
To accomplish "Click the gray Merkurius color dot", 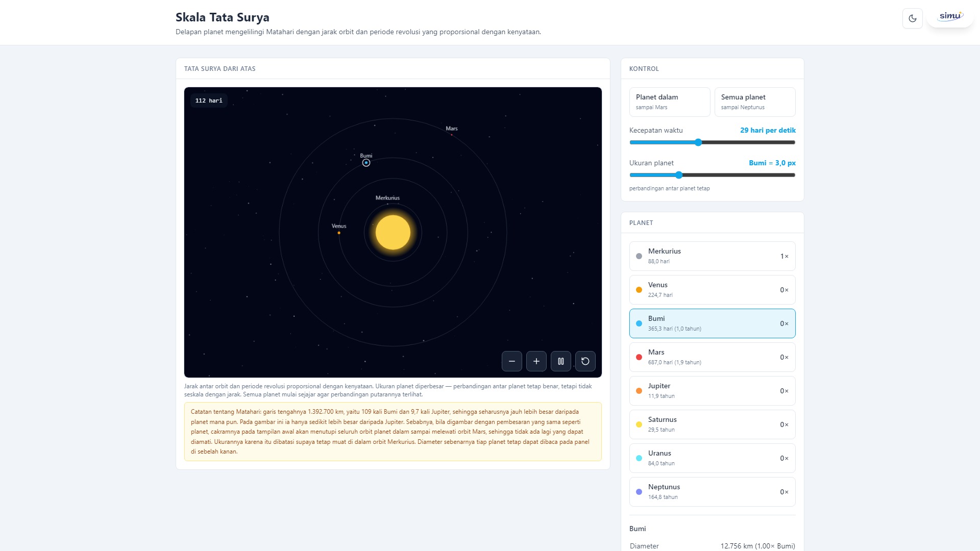I will (x=639, y=256).
